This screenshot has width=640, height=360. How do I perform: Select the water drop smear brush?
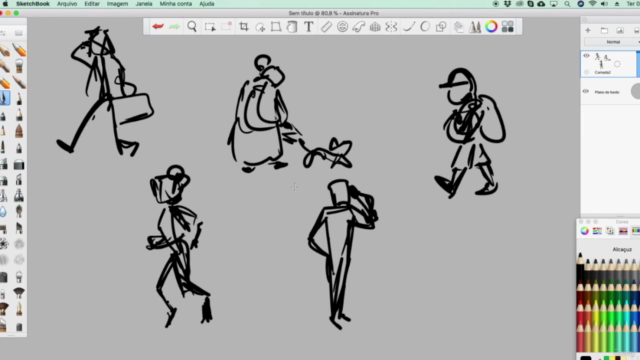click(x=4, y=211)
